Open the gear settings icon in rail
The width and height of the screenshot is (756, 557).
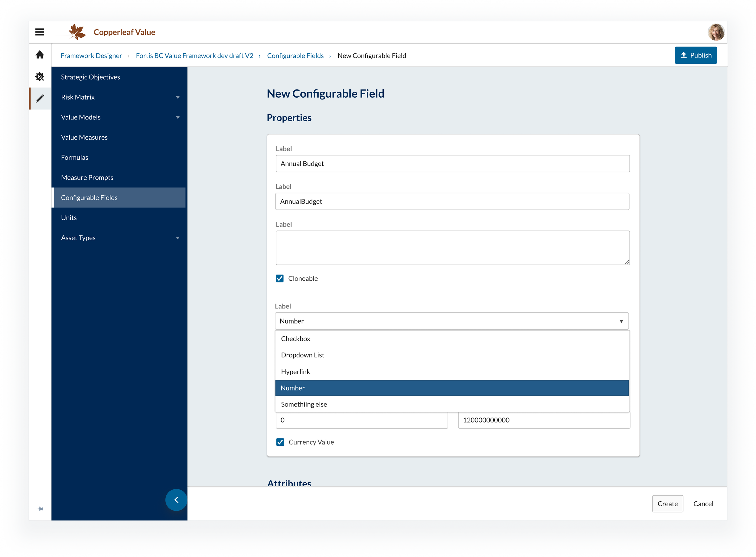40,77
